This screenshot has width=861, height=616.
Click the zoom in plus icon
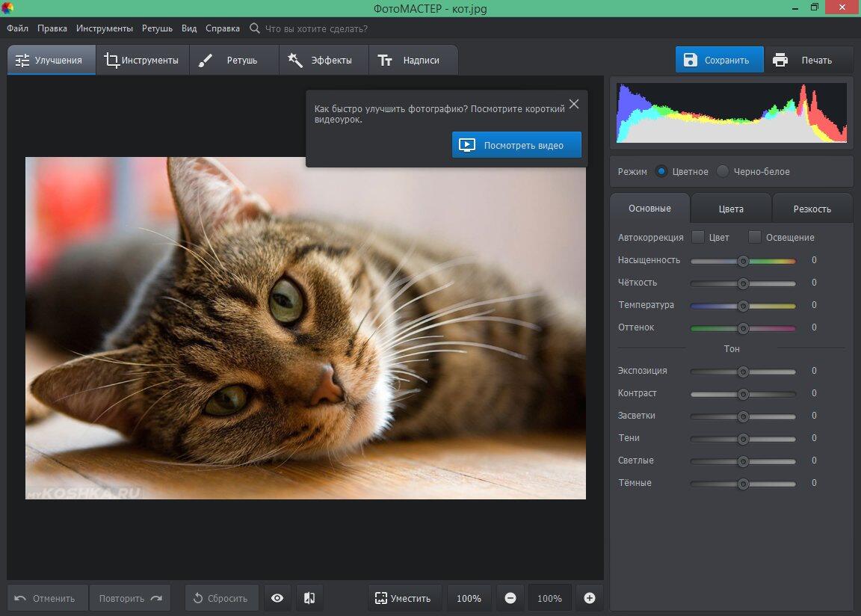point(590,598)
